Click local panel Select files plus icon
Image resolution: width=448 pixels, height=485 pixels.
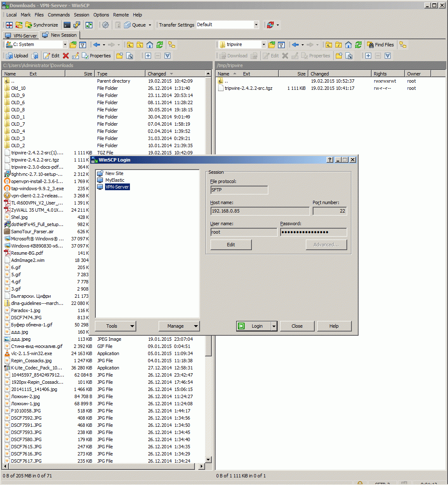(148, 56)
